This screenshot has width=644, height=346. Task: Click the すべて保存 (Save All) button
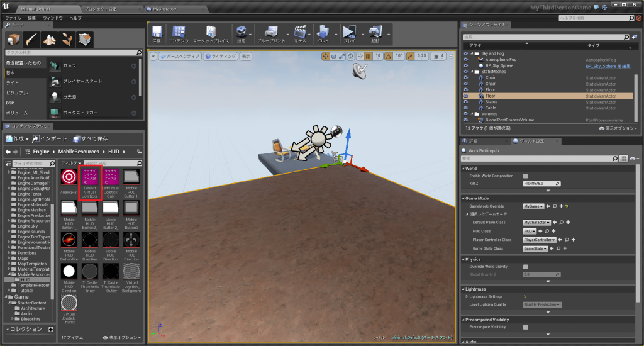[x=89, y=138]
